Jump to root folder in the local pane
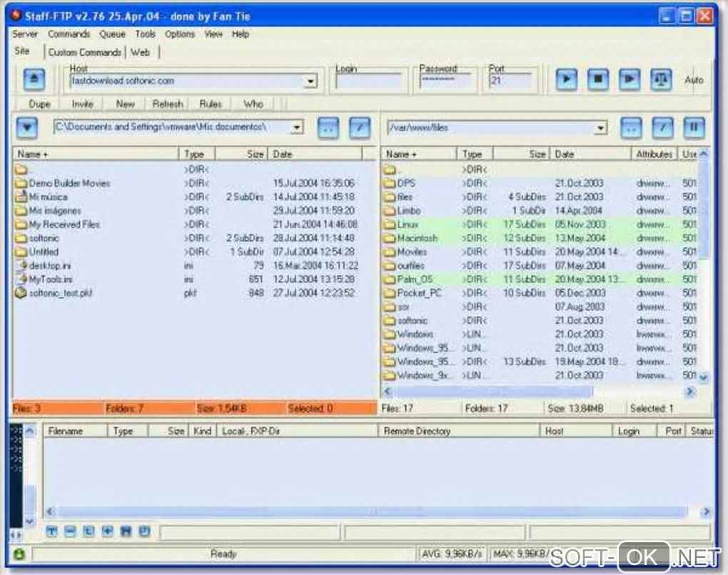The image size is (728, 575). point(359,128)
